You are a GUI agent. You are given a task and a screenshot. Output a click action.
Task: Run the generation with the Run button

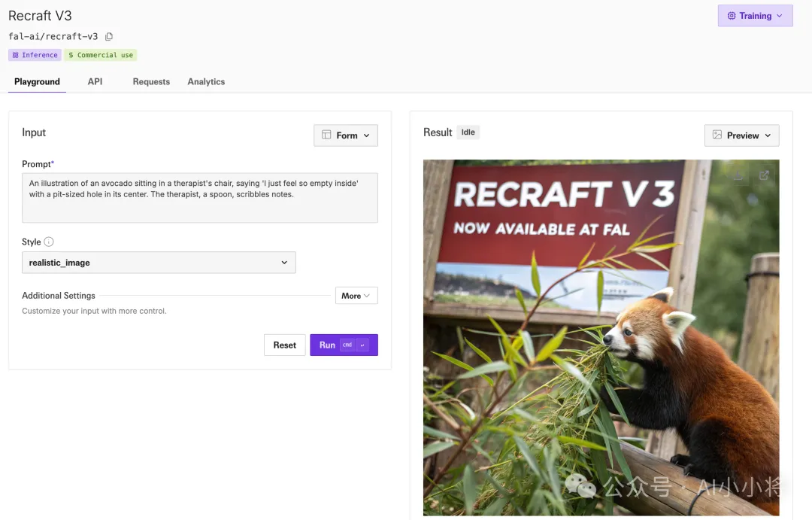344,345
